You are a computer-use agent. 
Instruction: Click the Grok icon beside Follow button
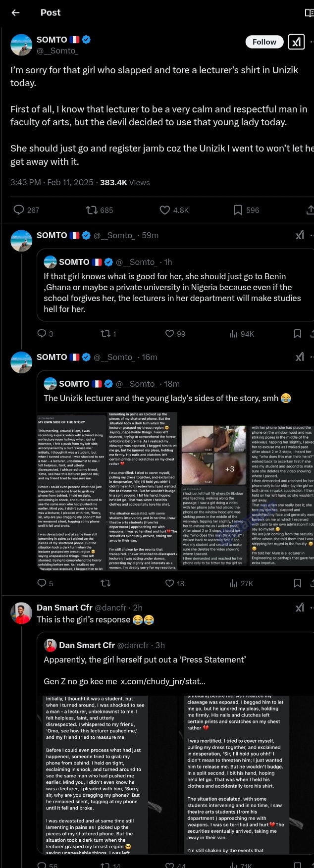(296, 42)
